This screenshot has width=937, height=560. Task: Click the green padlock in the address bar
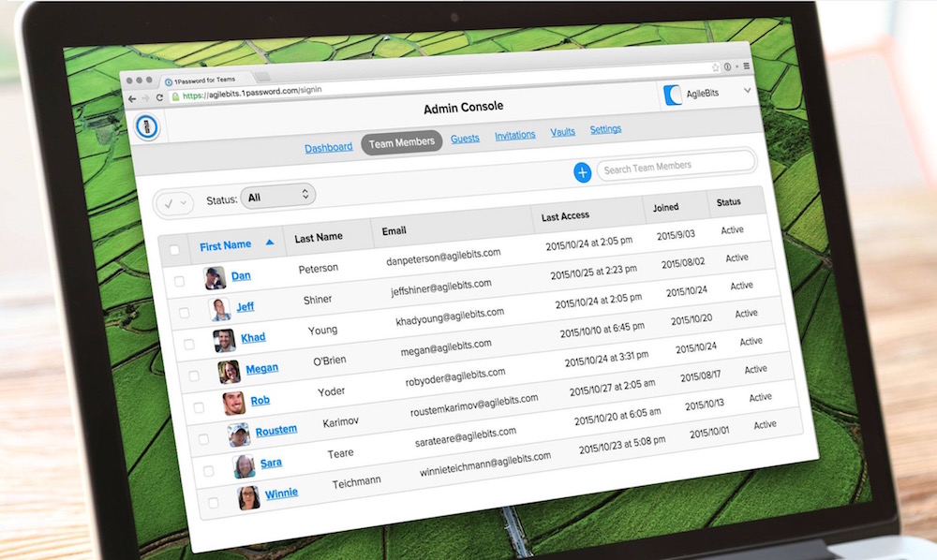coord(175,96)
